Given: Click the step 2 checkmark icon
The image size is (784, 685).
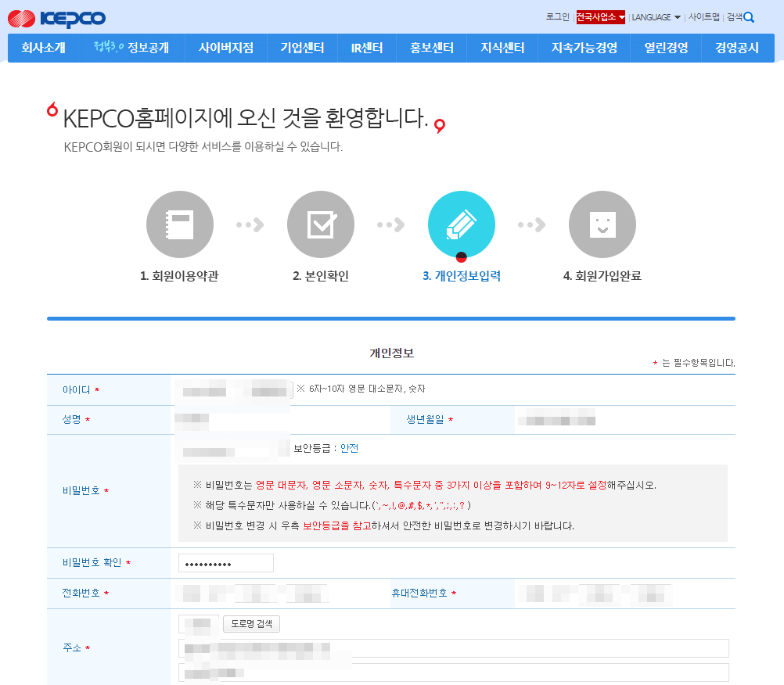Looking at the screenshot, I should 321,224.
